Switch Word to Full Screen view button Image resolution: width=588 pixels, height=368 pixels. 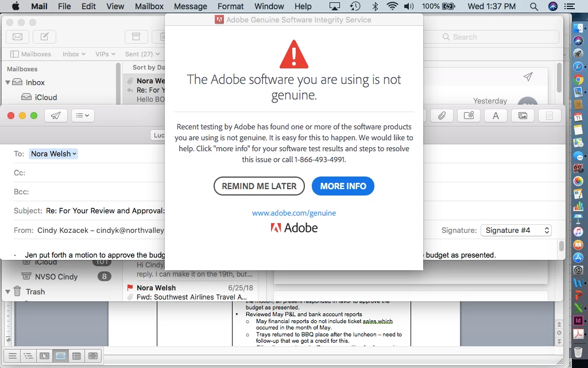(x=92, y=355)
